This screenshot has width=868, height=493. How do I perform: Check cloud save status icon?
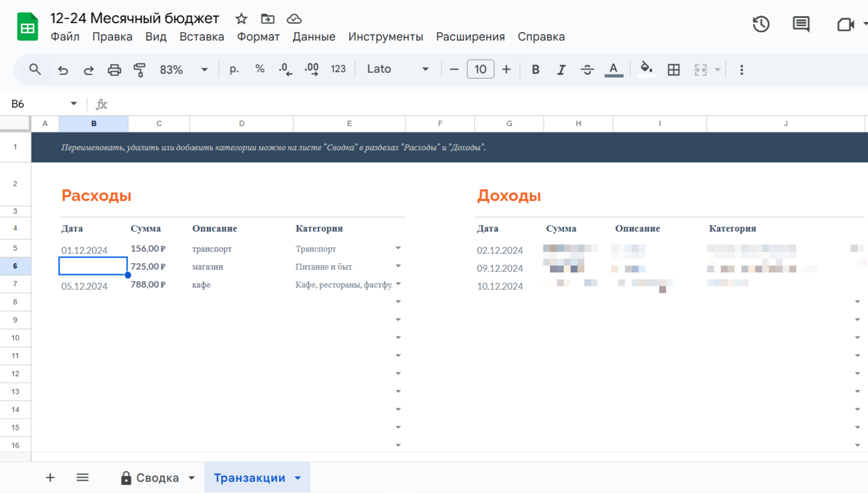pyautogui.click(x=294, y=19)
